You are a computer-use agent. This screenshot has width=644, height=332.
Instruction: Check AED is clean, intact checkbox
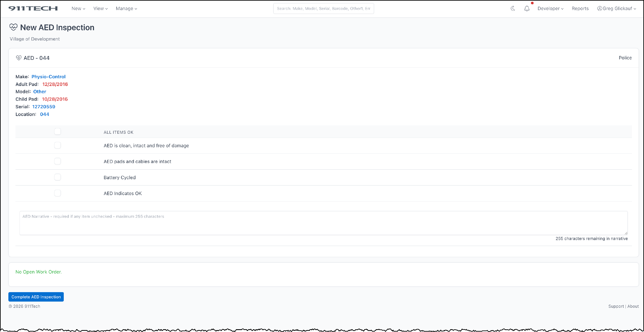click(58, 145)
